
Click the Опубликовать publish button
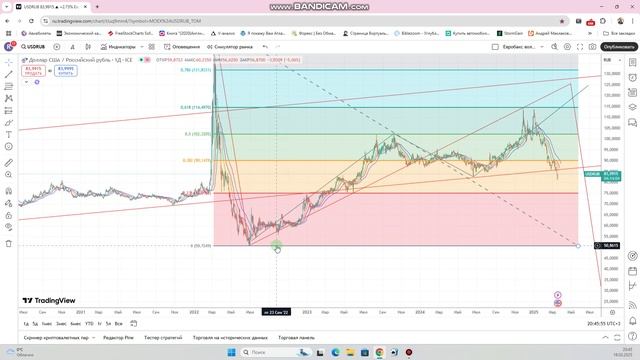(619, 47)
